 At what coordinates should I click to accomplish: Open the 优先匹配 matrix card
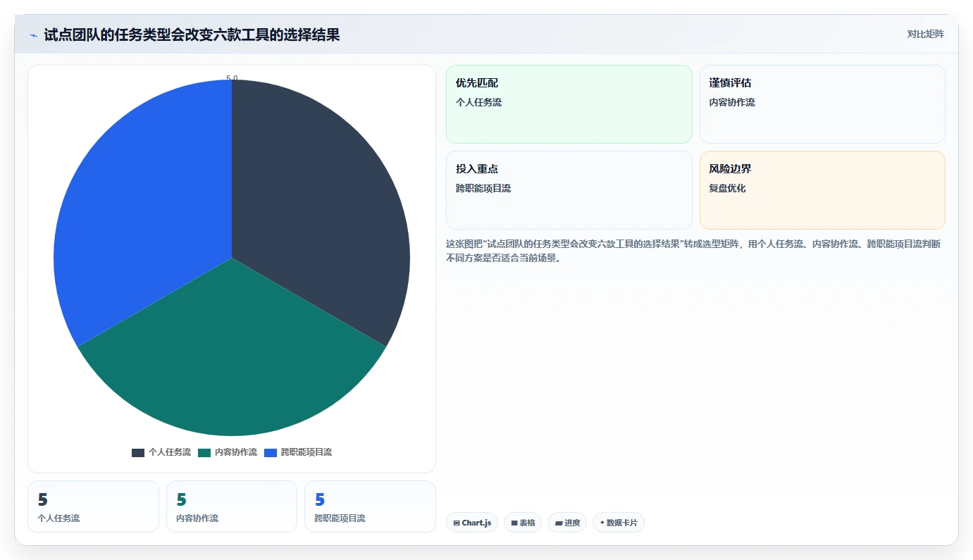(x=569, y=104)
